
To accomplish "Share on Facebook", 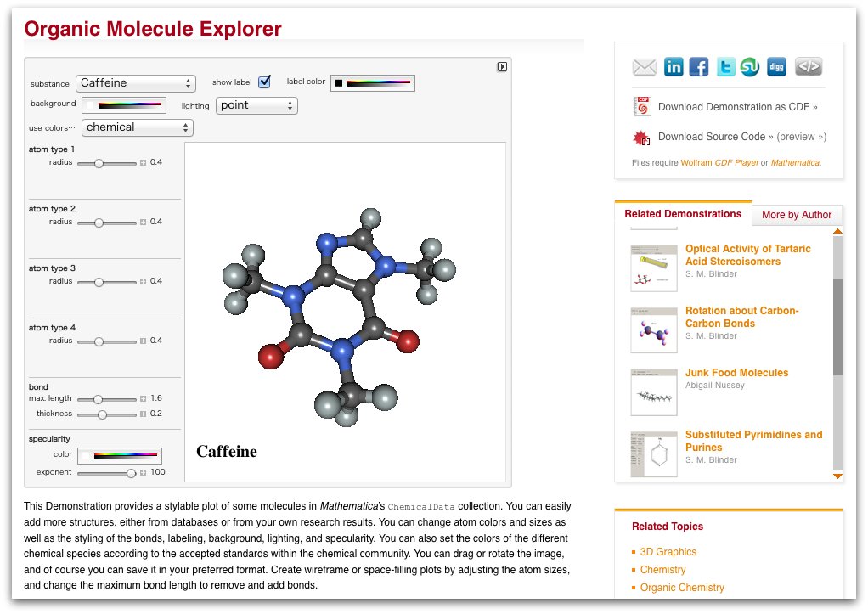I will (x=698, y=65).
